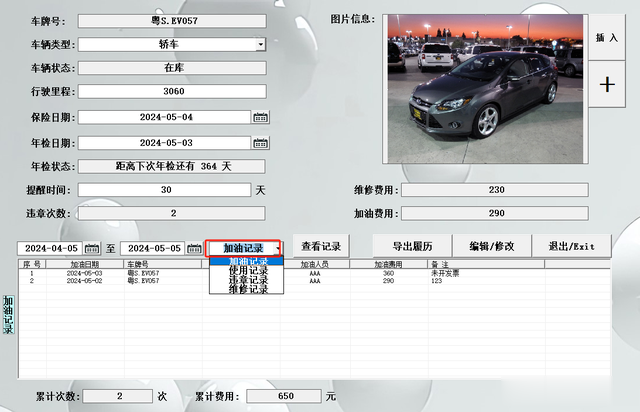640x412 pixels.
Task: Open the annual inspection date calendar picker
Action: [260, 143]
